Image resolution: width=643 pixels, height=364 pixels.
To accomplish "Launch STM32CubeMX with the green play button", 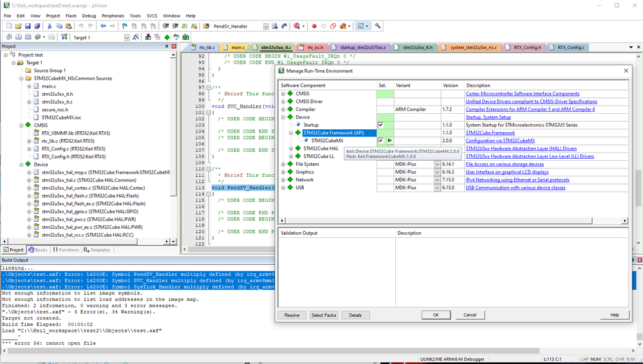I will point(389,141).
